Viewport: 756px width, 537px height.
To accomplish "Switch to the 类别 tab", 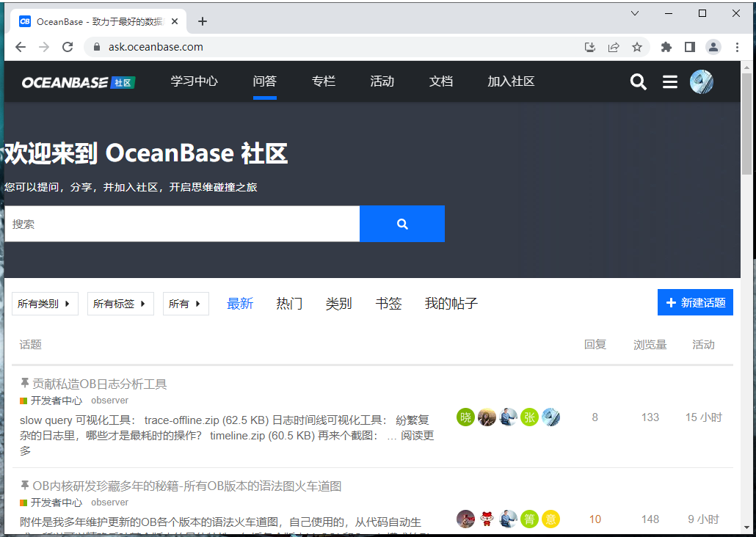I will coord(338,303).
